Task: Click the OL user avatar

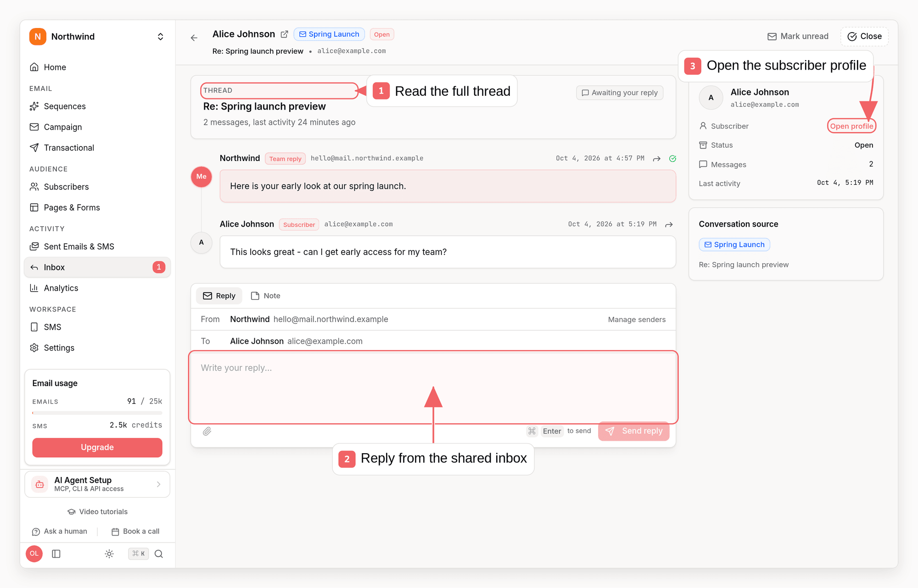Action: tap(34, 554)
